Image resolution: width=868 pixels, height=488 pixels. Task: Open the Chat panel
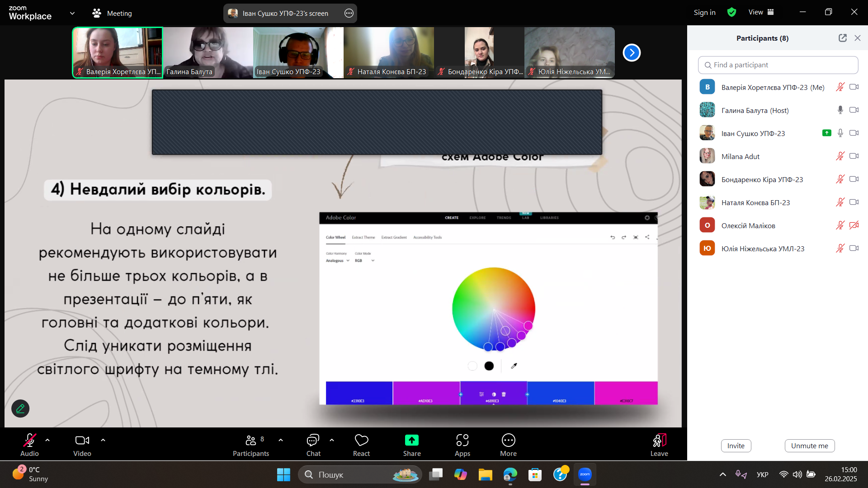pos(313,445)
